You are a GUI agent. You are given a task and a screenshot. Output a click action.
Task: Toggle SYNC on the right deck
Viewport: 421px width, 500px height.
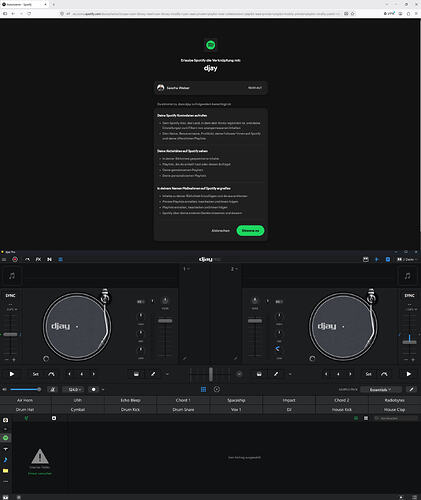coord(409,295)
